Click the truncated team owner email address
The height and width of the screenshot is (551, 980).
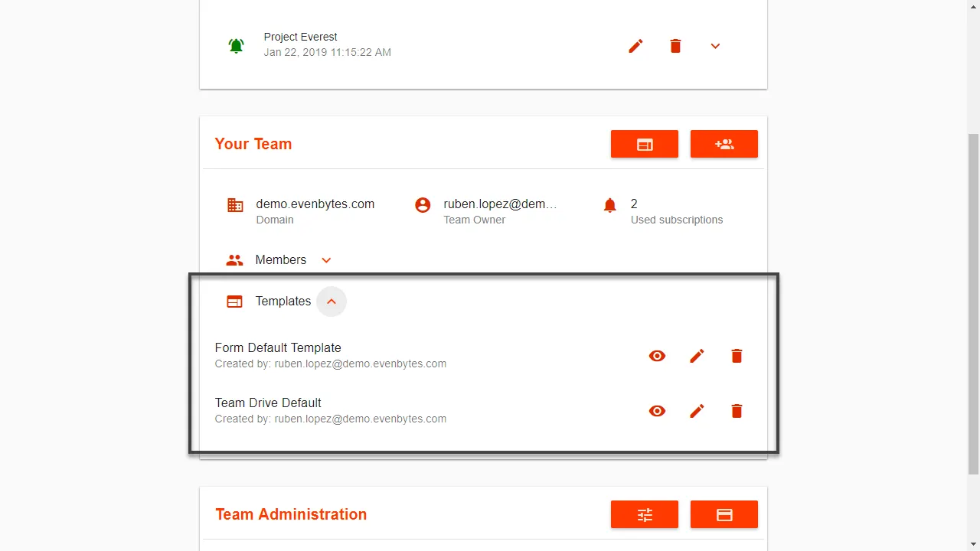501,204
